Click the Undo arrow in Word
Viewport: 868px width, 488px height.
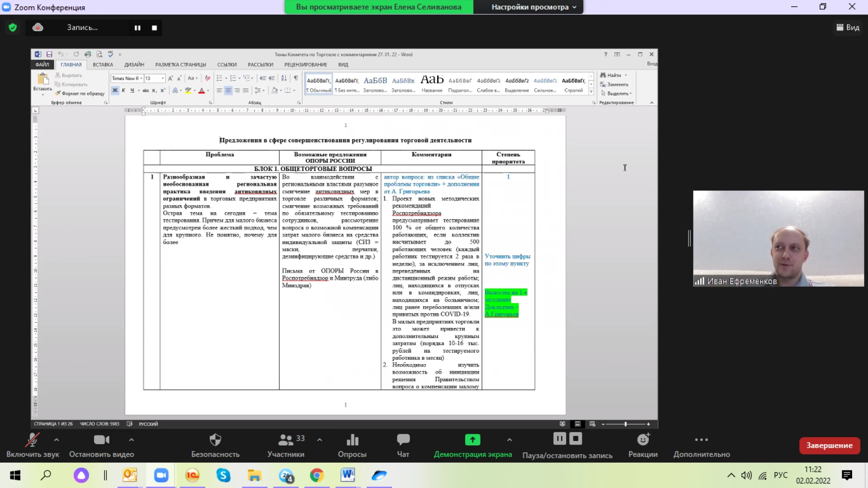tap(61, 54)
